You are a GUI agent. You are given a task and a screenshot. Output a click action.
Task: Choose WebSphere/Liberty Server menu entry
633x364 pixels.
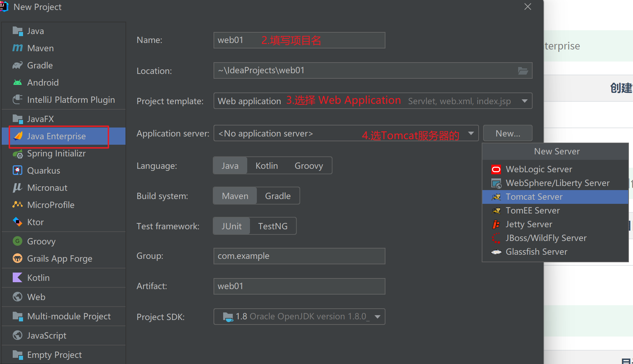click(x=555, y=183)
